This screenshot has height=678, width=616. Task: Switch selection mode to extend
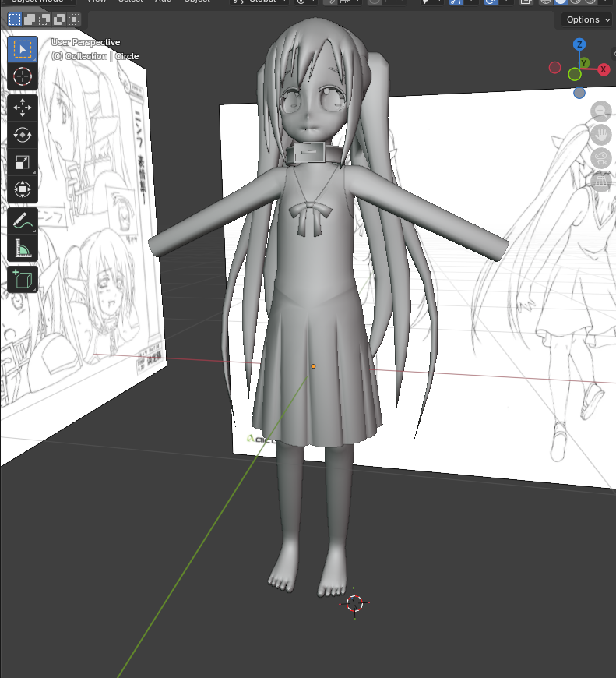(30, 19)
